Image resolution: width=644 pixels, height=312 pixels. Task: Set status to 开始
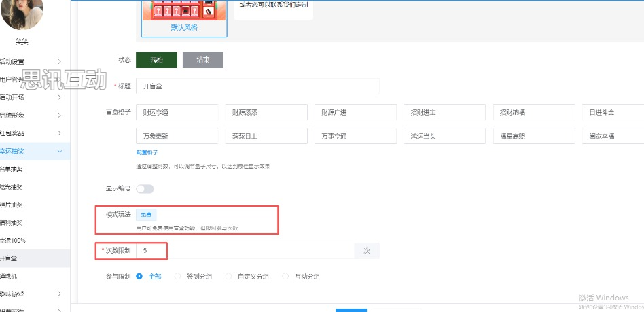point(156,60)
